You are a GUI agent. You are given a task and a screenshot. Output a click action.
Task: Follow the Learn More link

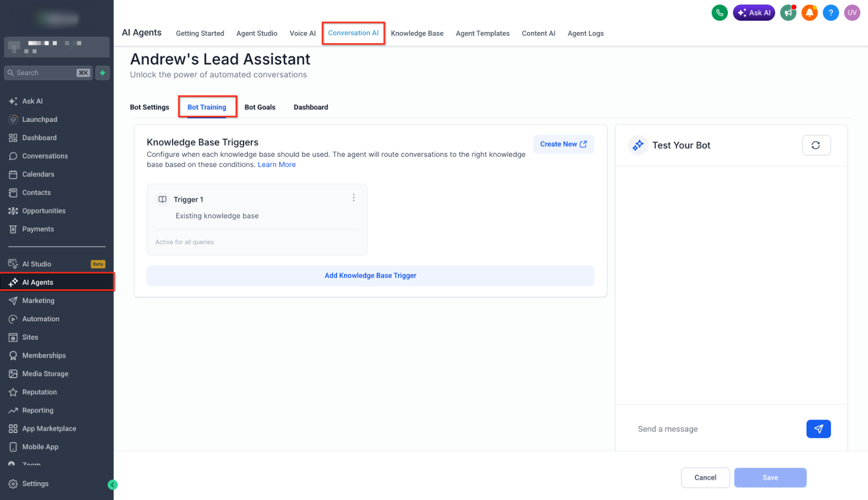tap(277, 165)
